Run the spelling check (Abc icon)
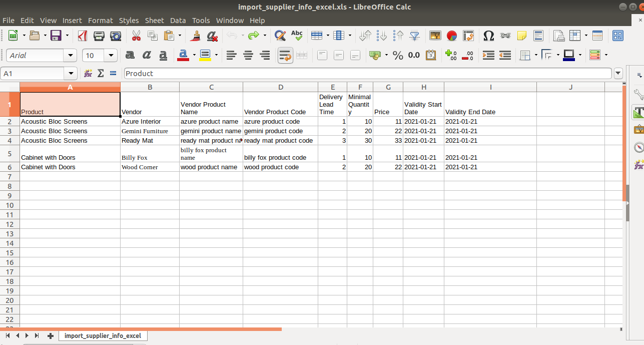This screenshot has width=644, height=345. tap(297, 36)
